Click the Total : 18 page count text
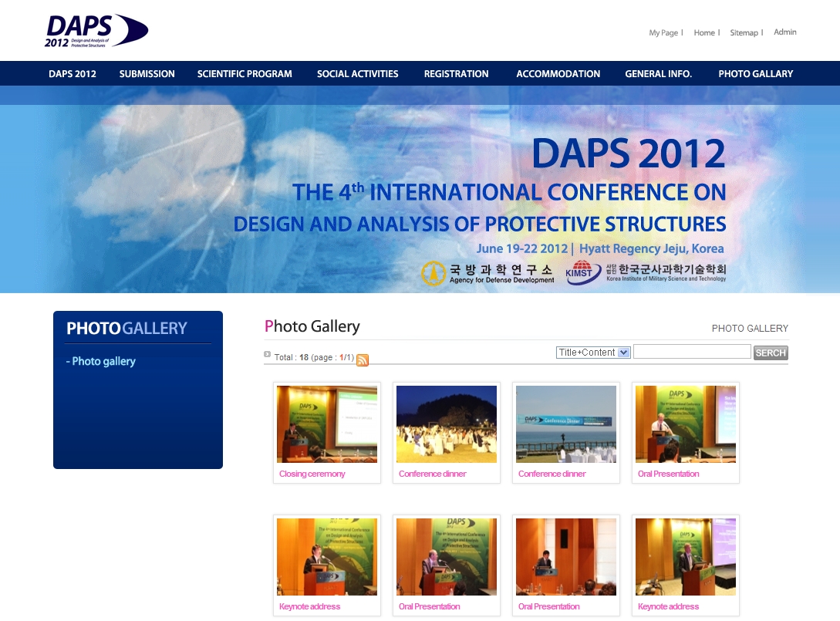 (314, 357)
